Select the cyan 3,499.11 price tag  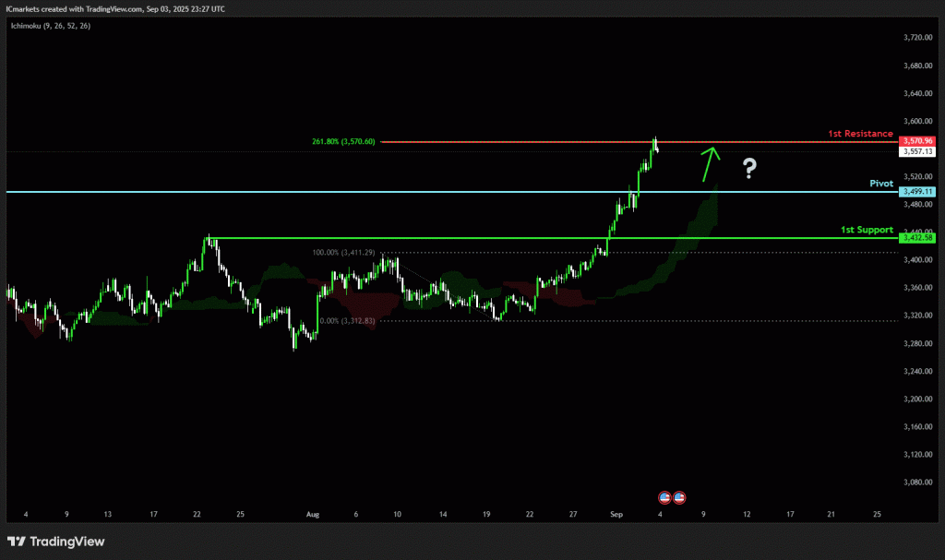(x=917, y=192)
